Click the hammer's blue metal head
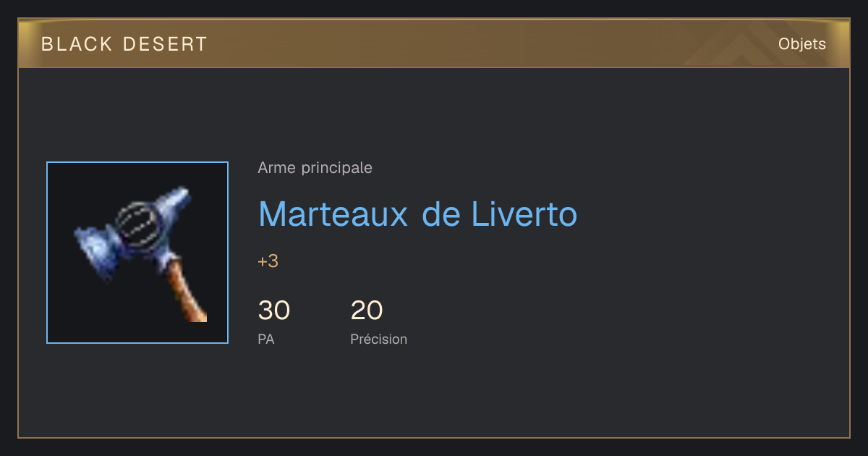The image size is (868, 456). pos(134,226)
